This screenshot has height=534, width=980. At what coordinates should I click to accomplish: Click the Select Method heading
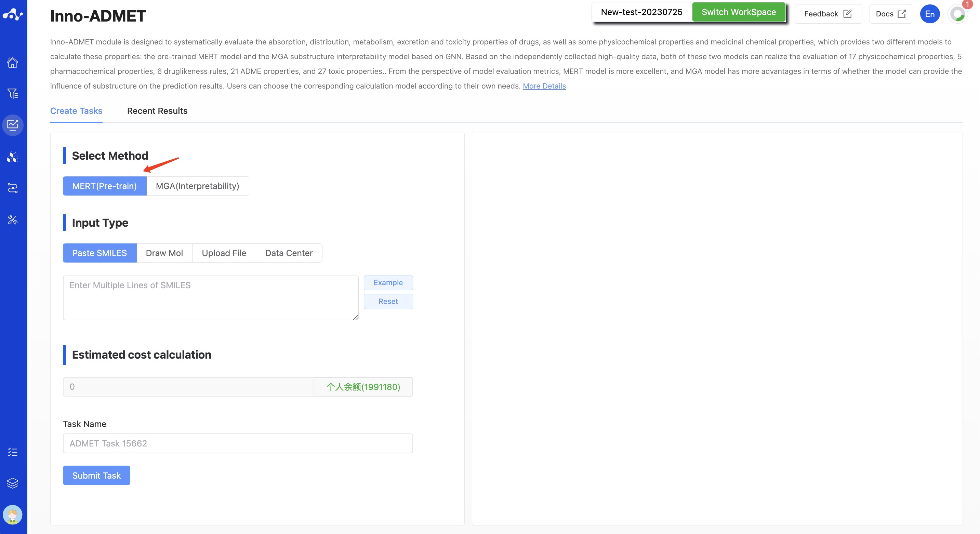110,156
